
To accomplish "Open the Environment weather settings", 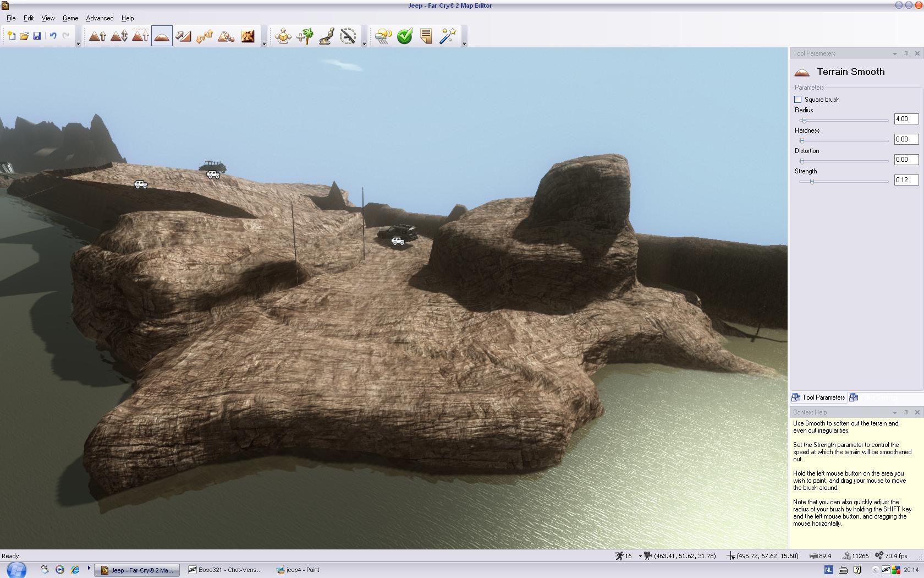I will (x=383, y=36).
